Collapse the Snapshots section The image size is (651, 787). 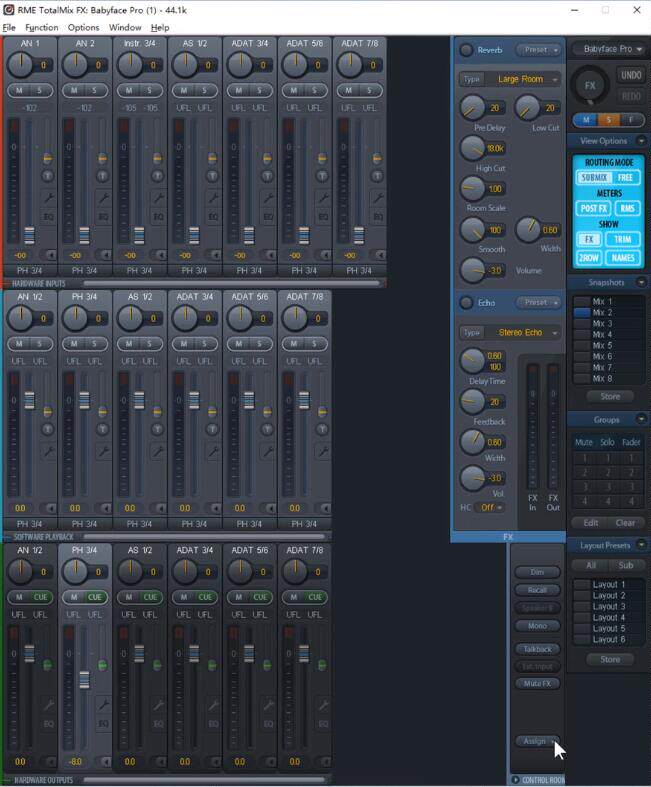pyautogui.click(x=641, y=283)
